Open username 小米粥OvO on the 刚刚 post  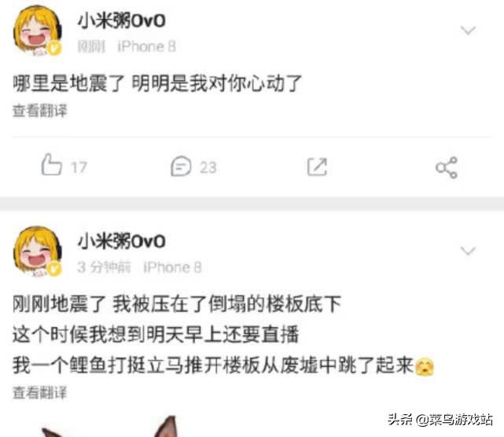122,21
